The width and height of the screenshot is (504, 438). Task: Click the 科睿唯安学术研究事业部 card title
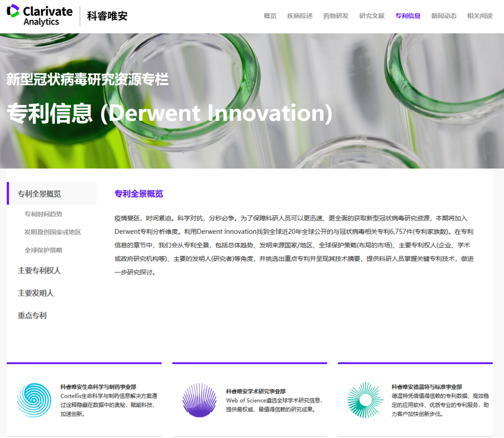tap(256, 391)
